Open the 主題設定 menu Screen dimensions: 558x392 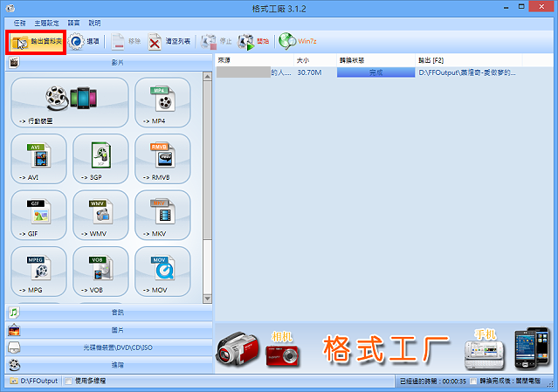coord(46,23)
